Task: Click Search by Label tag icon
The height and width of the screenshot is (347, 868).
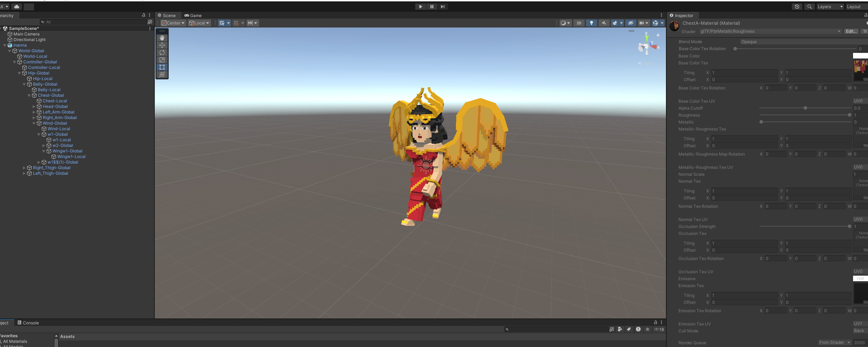Action: point(629,329)
